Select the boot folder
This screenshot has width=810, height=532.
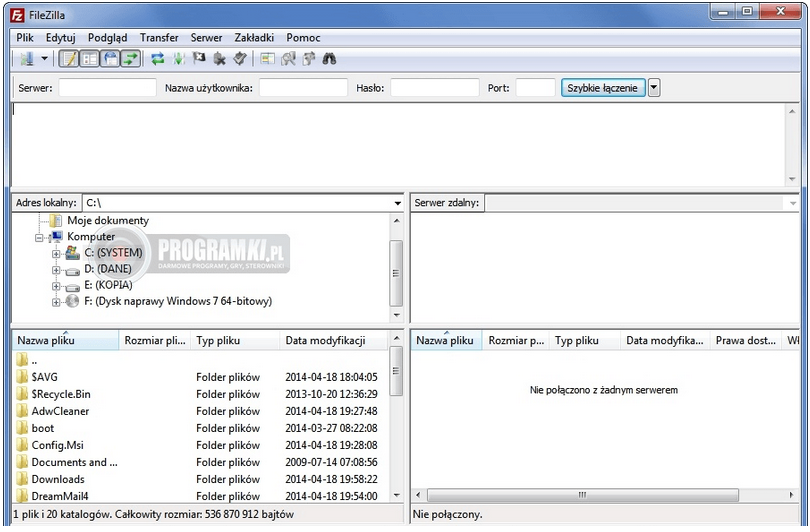pos(200,428)
